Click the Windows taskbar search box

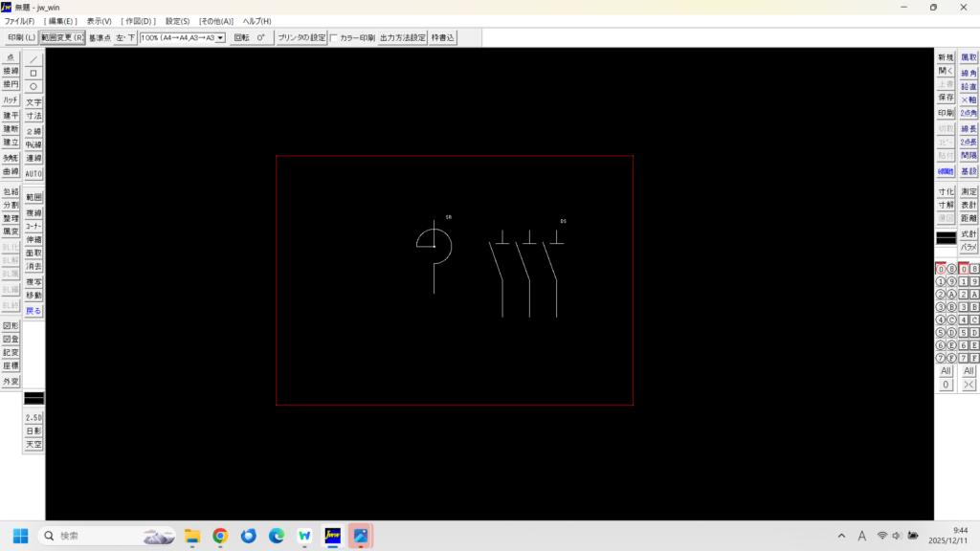(x=105, y=536)
